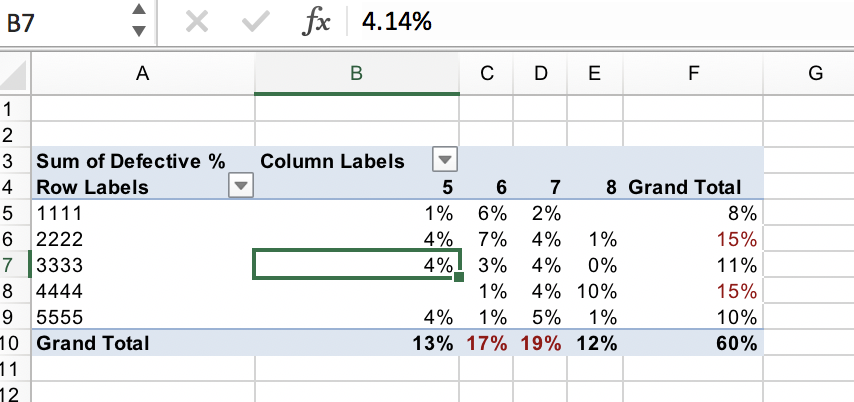Screen dimensions: 854x402
Task: Click column label 7 header cell
Action: (x=540, y=187)
